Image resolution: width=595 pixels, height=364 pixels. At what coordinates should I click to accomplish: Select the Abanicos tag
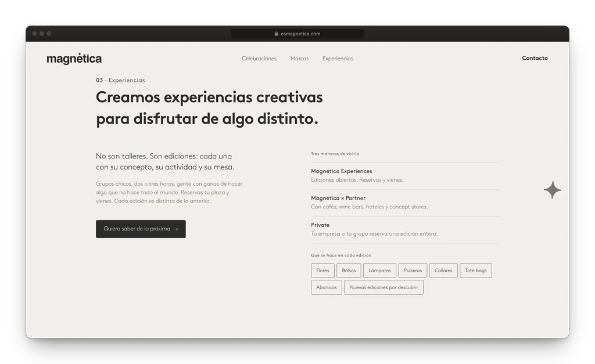pos(327,287)
